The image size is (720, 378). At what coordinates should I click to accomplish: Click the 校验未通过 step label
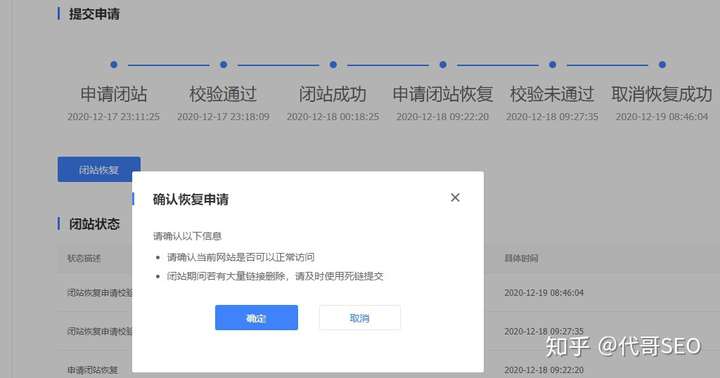tap(552, 94)
